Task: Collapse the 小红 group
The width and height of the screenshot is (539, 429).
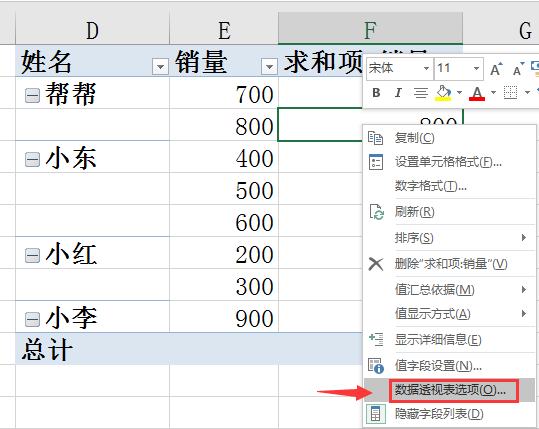Action: tap(32, 255)
